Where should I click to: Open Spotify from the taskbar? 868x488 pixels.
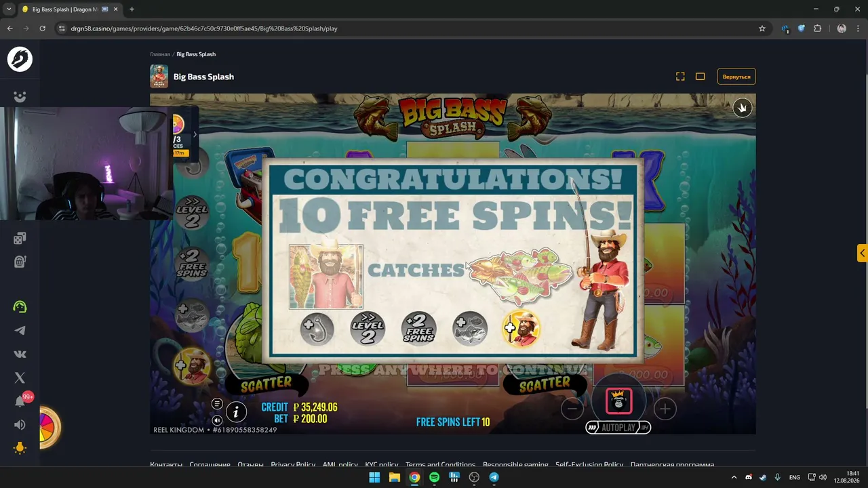click(x=434, y=477)
